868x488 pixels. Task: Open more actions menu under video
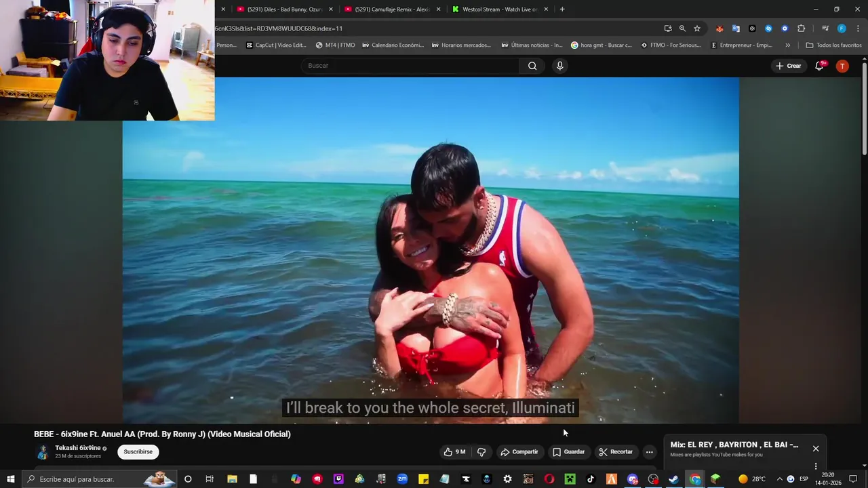pyautogui.click(x=649, y=452)
